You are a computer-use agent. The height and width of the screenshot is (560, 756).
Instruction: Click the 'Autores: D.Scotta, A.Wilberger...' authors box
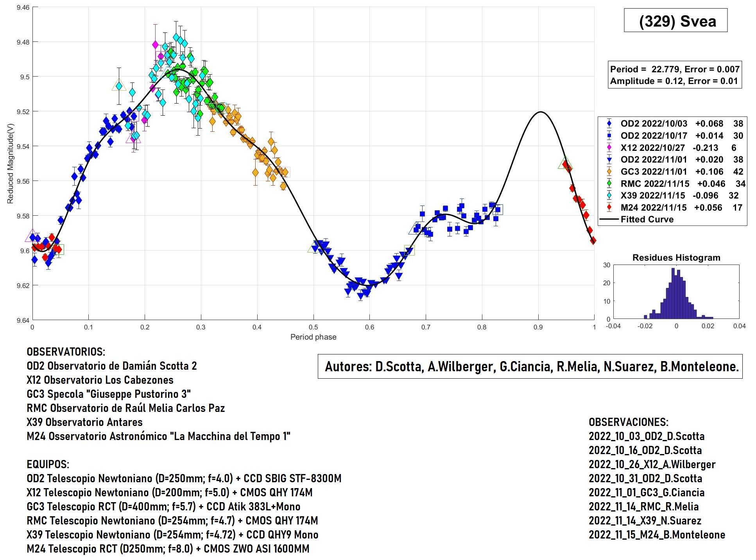(530, 367)
